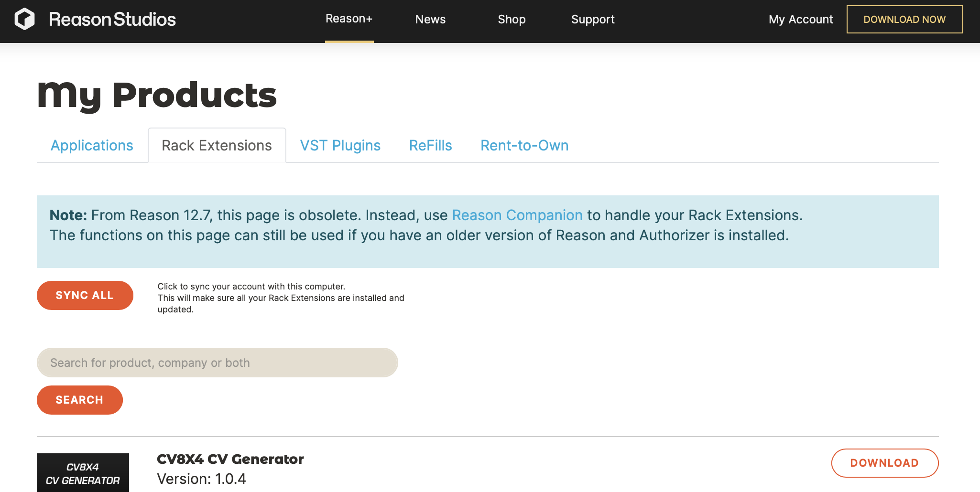Open the Support page
980x492 pixels.
593,19
